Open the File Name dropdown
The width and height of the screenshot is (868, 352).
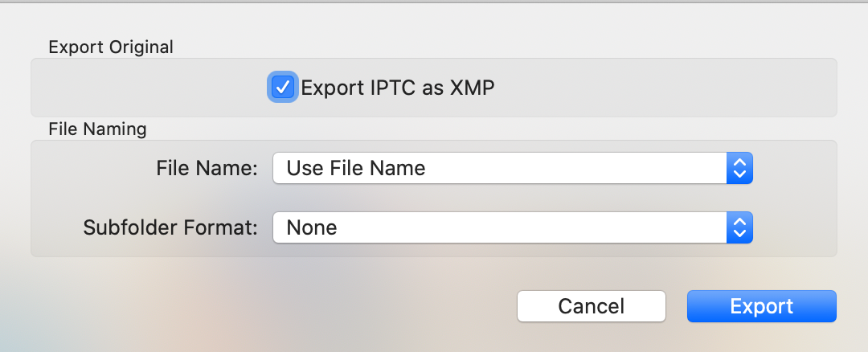pyautogui.click(x=513, y=168)
